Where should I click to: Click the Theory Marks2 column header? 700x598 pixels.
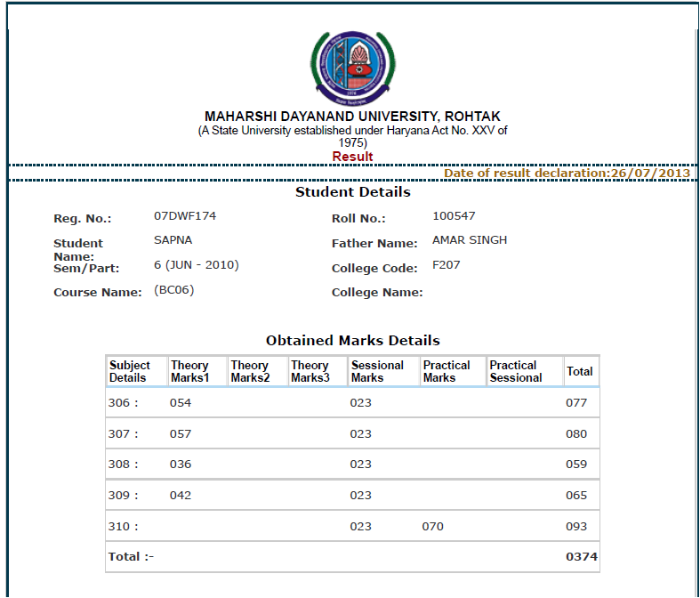[257, 371]
